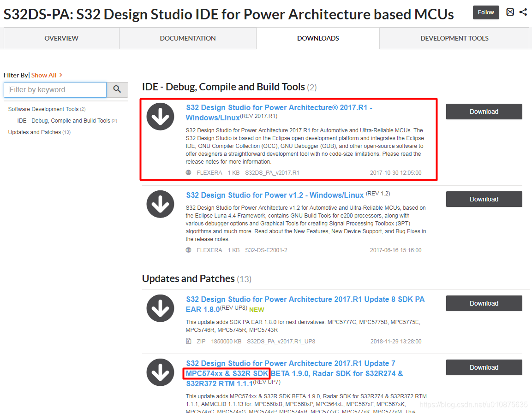Click the S32DS_PA_v2017.R1_UP8 file name text

(x=281, y=341)
